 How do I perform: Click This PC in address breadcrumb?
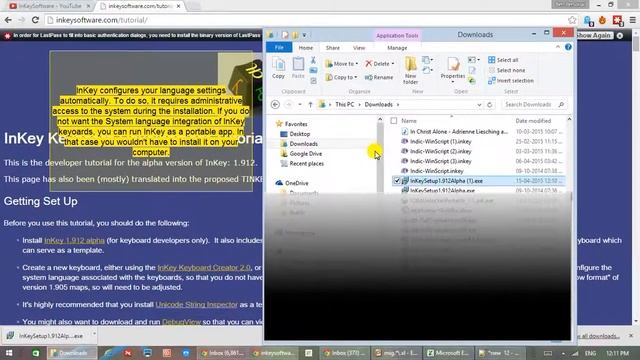point(344,104)
